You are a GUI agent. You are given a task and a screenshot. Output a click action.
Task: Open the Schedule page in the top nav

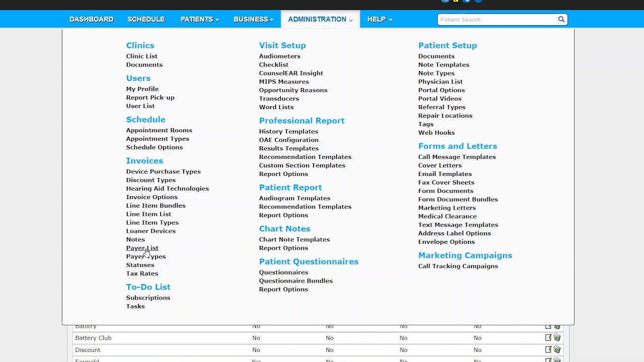coord(146,19)
